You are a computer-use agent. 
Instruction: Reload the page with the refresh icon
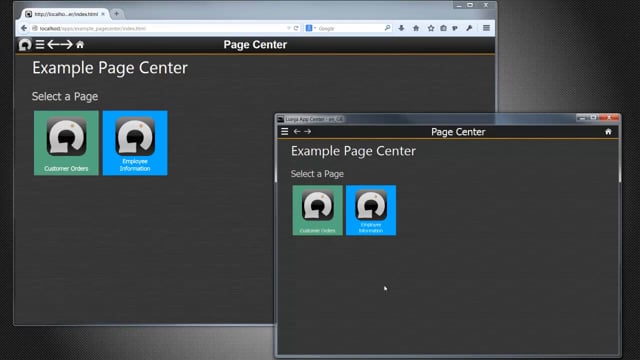pyautogui.click(x=296, y=28)
